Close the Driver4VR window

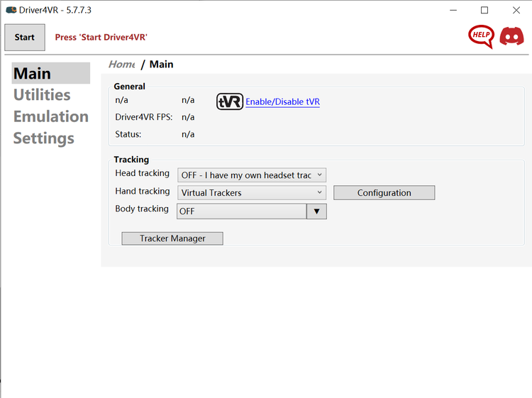[x=516, y=10]
